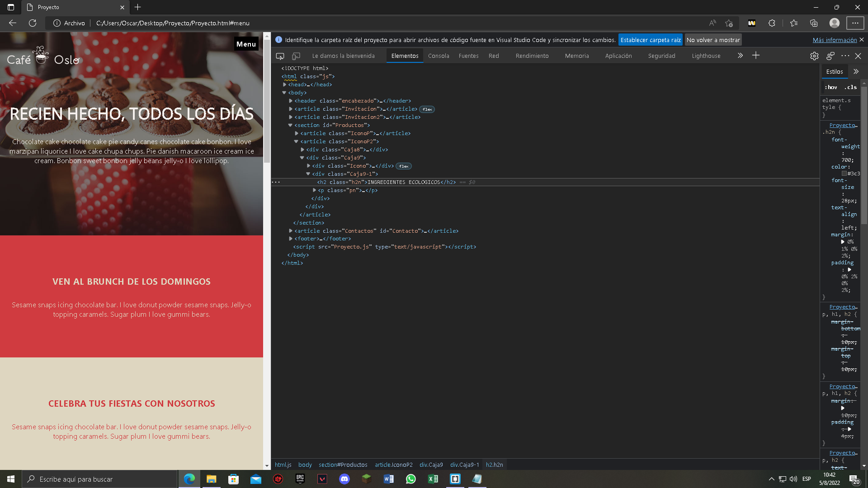Screen dimensions: 868x488
Task: Refresh the page with reload button
Action: (33, 23)
